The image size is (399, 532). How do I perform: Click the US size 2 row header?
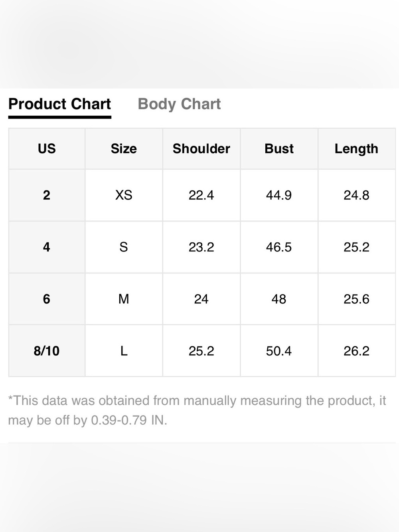tap(47, 195)
